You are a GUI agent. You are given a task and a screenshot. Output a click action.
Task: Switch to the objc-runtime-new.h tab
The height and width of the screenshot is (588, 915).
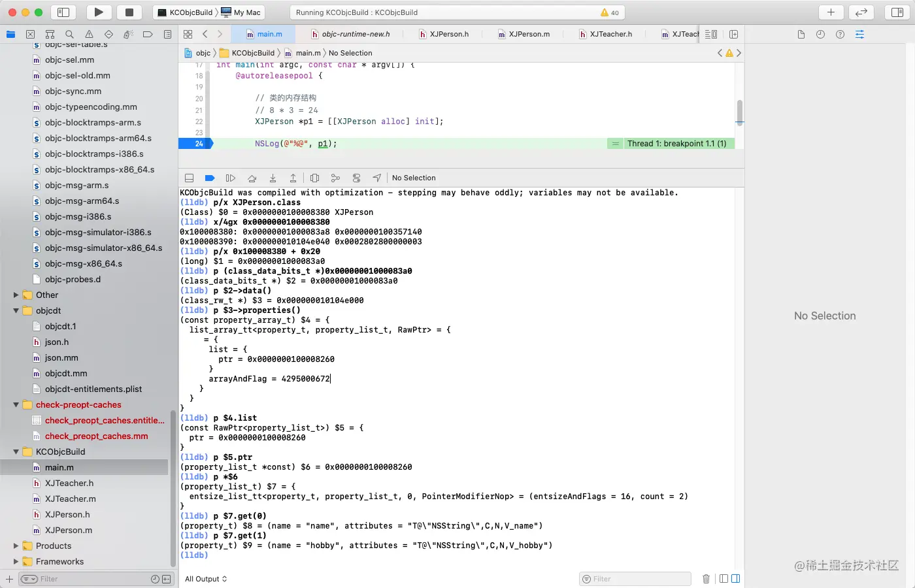[x=351, y=34]
